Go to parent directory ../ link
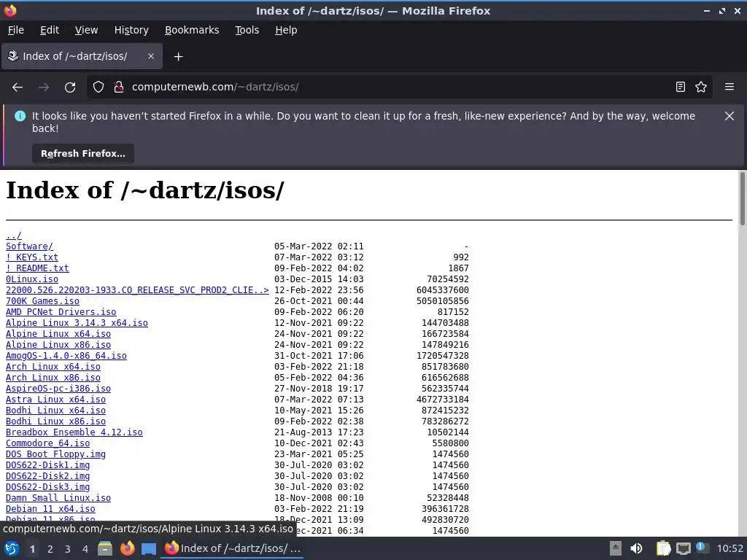This screenshot has height=560, width=747. click(x=13, y=236)
